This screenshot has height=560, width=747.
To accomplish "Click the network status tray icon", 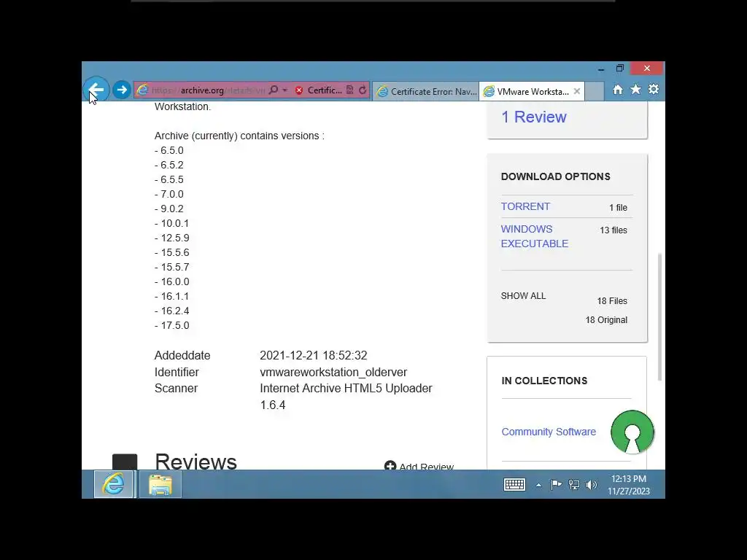I will coord(574,485).
